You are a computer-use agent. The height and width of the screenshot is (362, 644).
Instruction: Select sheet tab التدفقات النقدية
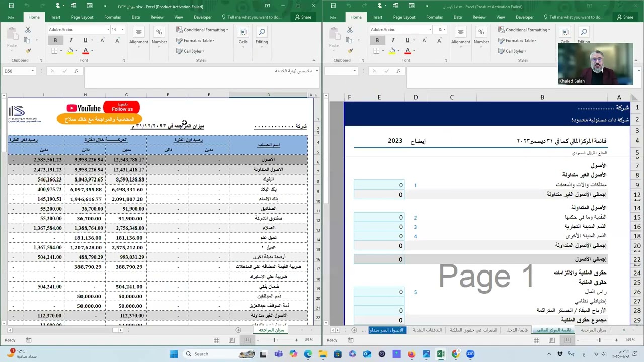(x=427, y=330)
